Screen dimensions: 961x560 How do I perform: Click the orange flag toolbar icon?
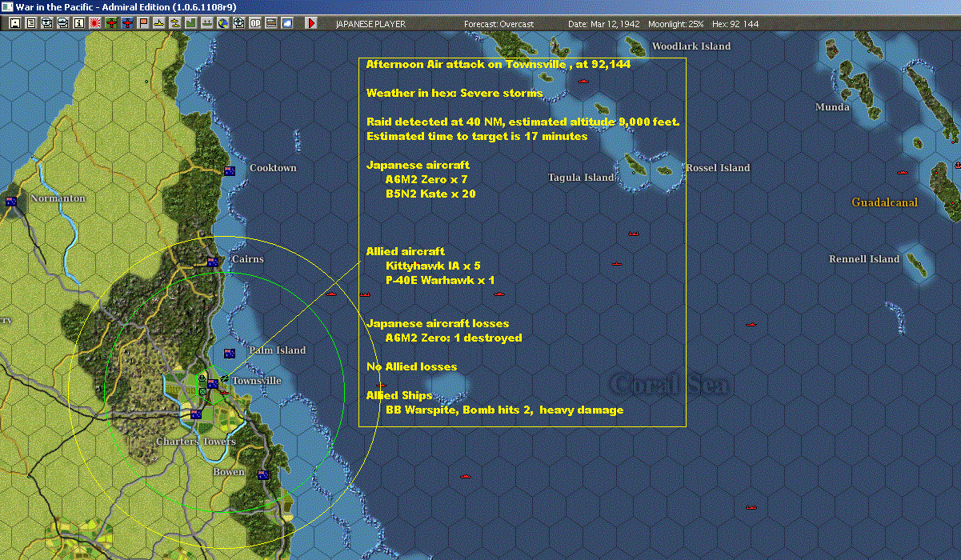pyautogui.click(x=144, y=23)
